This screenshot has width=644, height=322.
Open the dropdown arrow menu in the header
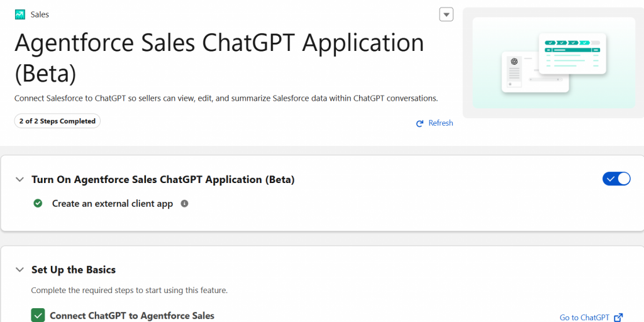coord(446,14)
